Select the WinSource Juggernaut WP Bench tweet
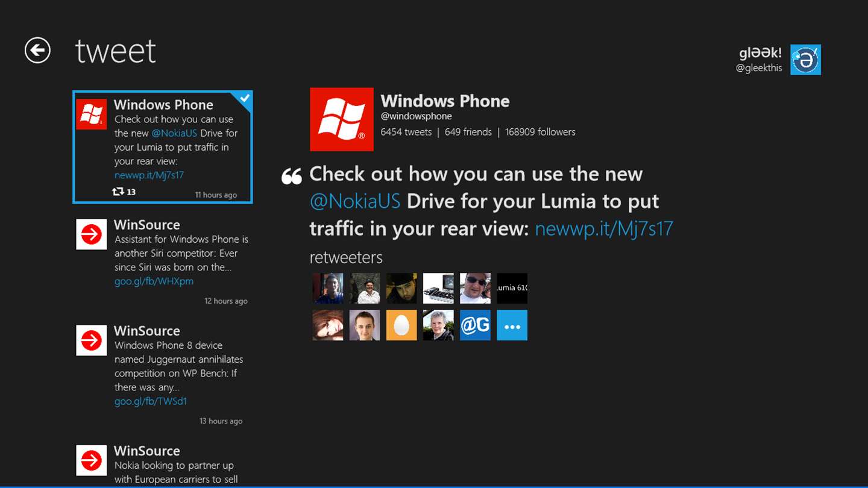 click(162, 375)
